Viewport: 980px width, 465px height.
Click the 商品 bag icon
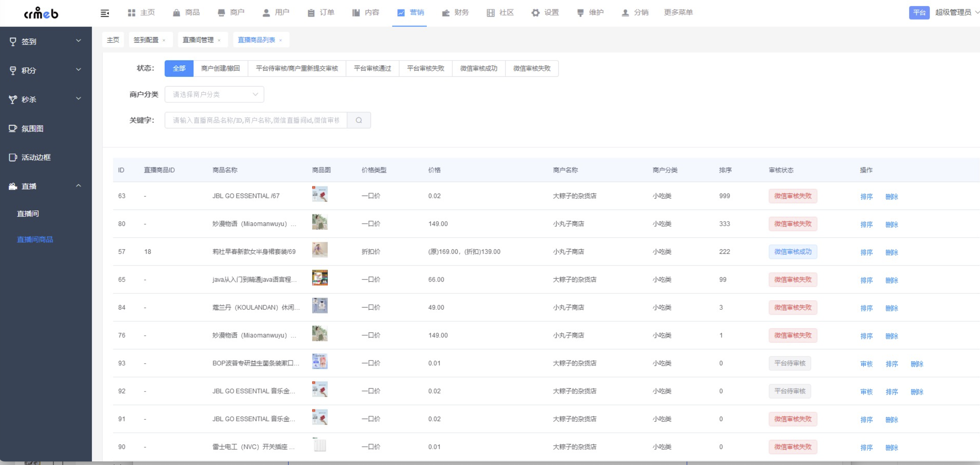click(177, 13)
